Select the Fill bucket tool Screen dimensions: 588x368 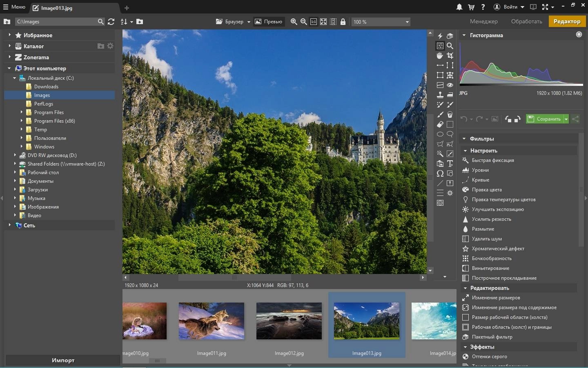[450, 114]
